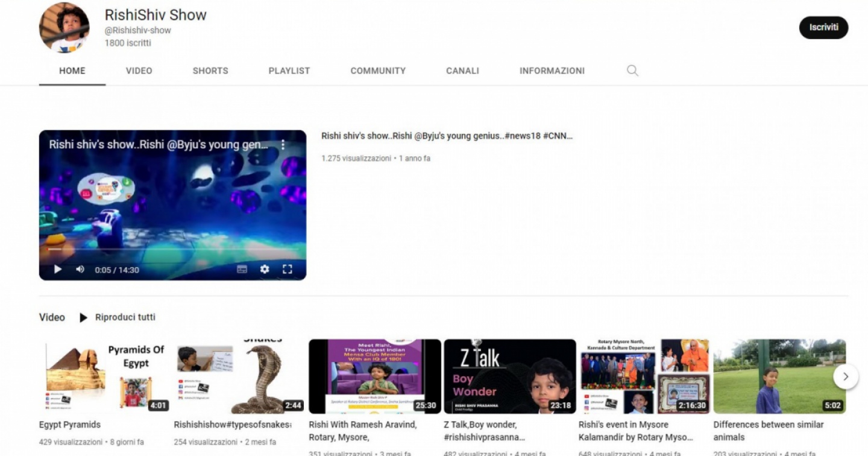Seek using the video progress bar
This screenshot has width=868, height=456.
(x=172, y=249)
